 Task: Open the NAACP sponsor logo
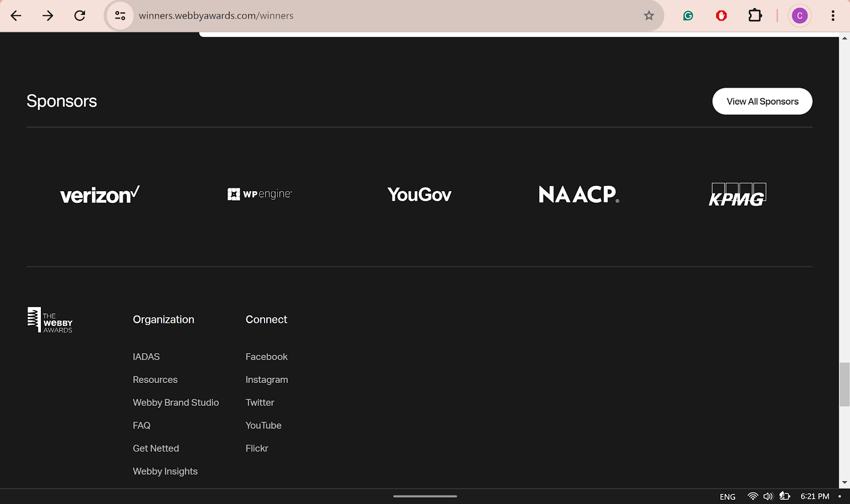[579, 194]
